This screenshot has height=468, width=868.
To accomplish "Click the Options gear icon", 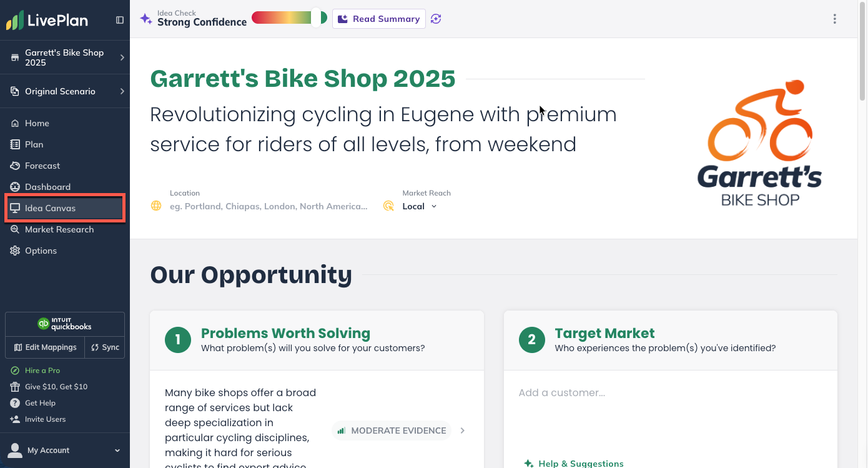I will click(x=15, y=251).
